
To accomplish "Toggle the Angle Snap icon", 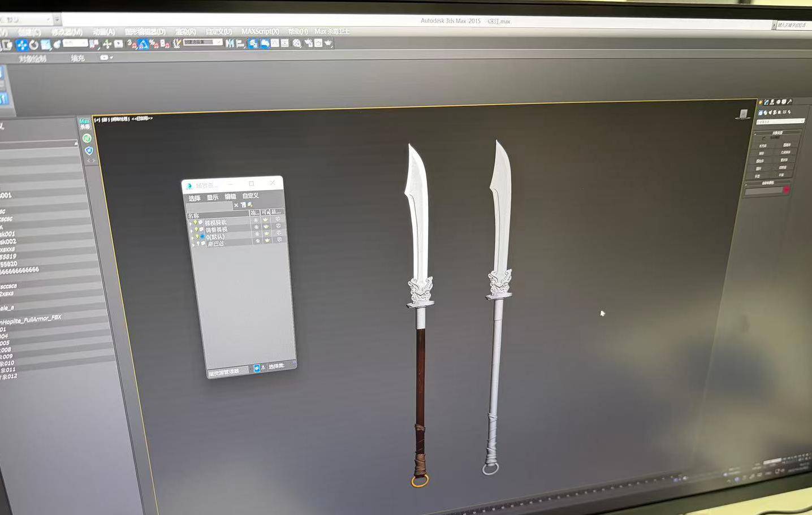I will click(143, 44).
